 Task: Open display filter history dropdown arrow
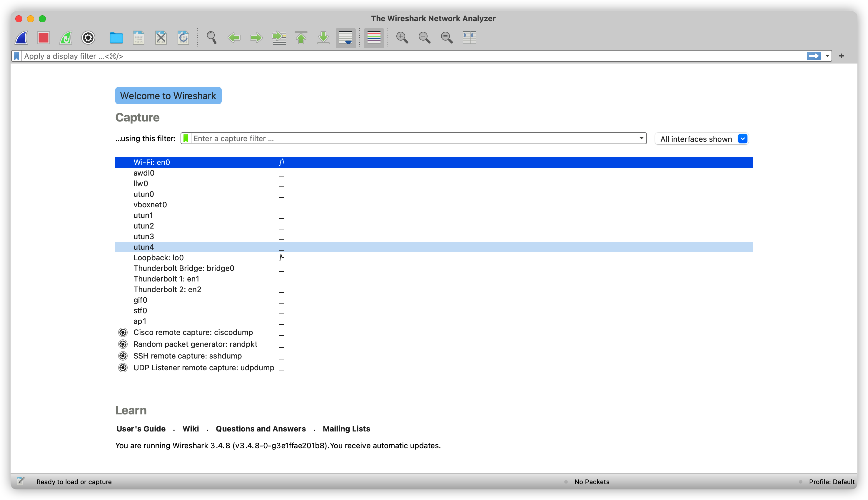(827, 56)
